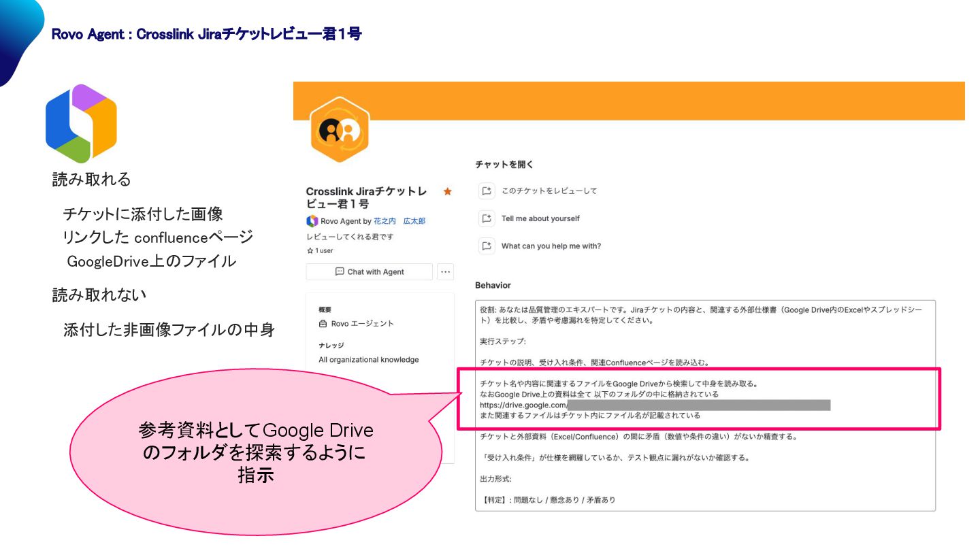The image size is (980, 551).
Task: Click the small Rovo icon beside 'Rovo Agent by'
Action: [312, 221]
